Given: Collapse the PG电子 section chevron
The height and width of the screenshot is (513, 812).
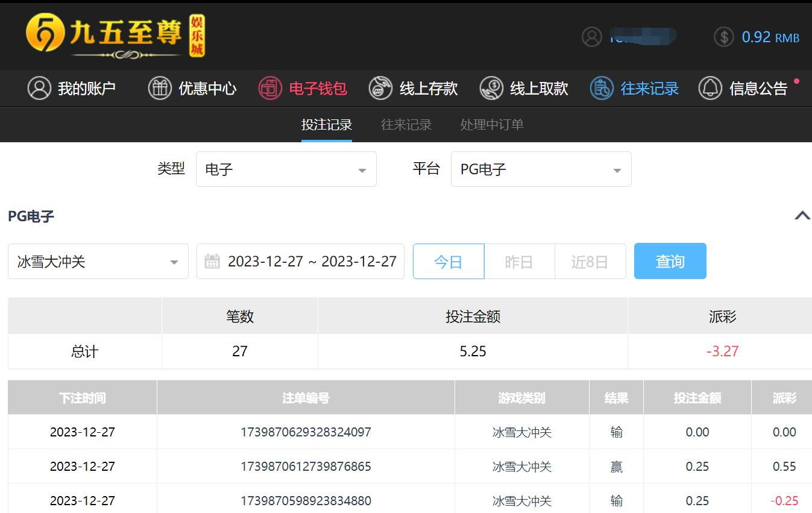Looking at the screenshot, I should pyautogui.click(x=802, y=216).
